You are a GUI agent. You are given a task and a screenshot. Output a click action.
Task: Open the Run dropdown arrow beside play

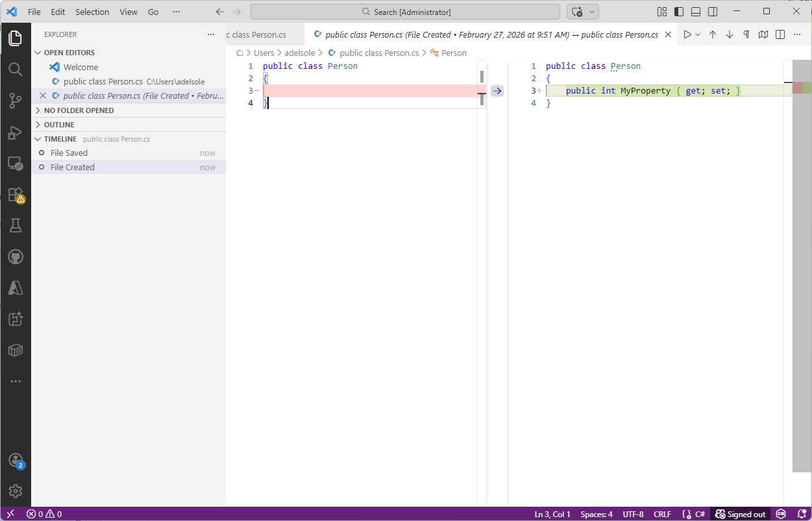(x=698, y=34)
